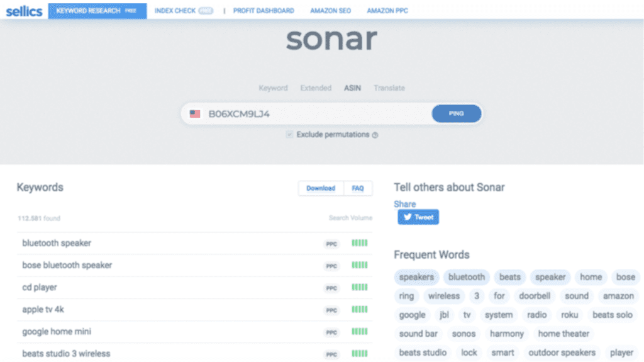Click search volume bars for beats studio 3 wireless
Image resolution: width=644 pixels, height=362 pixels.
(x=359, y=353)
